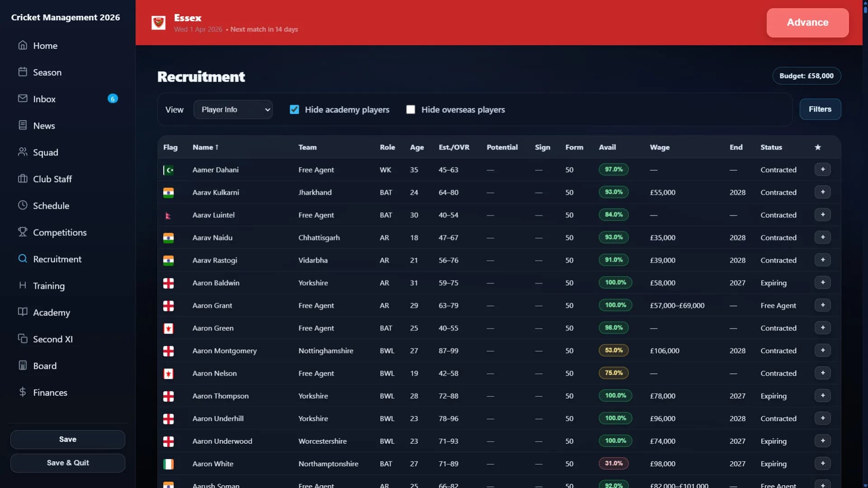Click Aaron White's 31.0% availability badge

613,463
